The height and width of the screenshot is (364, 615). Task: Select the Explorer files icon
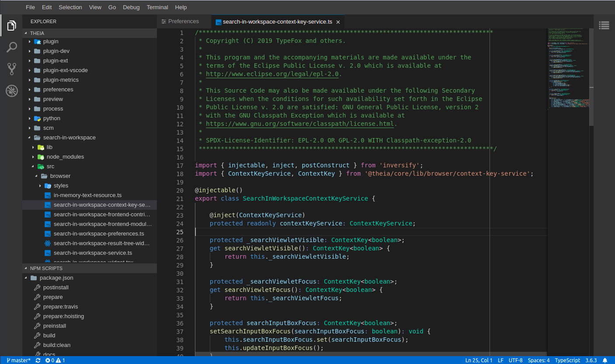click(11, 26)
